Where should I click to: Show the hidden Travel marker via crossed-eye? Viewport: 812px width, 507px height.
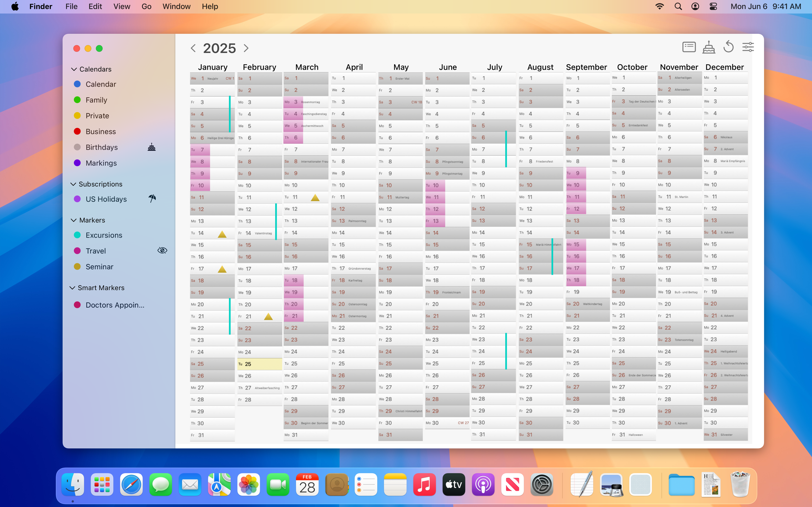click(162, 250)
